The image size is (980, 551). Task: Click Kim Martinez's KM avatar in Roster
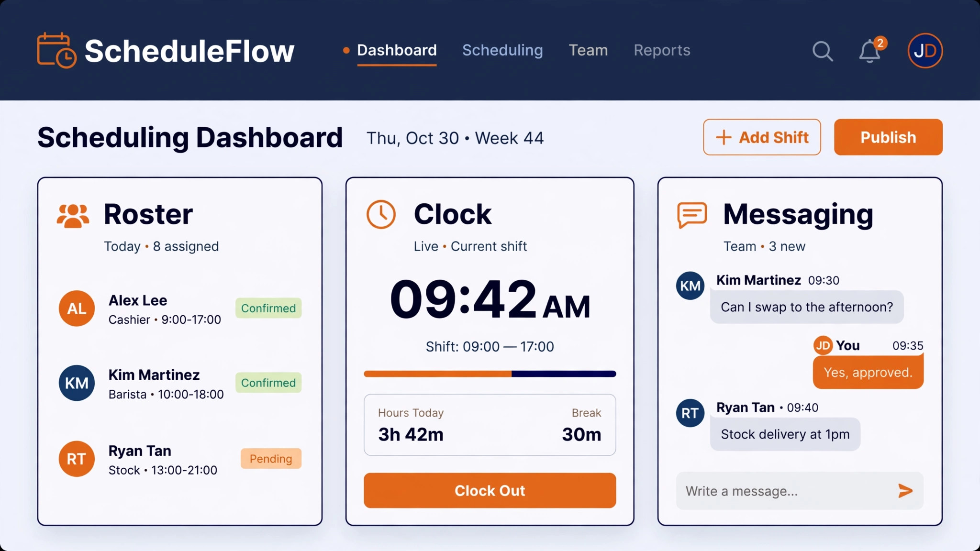click(77, 383)
